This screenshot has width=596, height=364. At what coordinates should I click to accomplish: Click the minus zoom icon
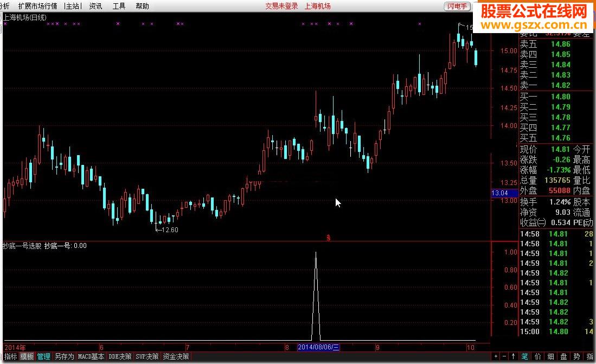[x=504, y=356]
